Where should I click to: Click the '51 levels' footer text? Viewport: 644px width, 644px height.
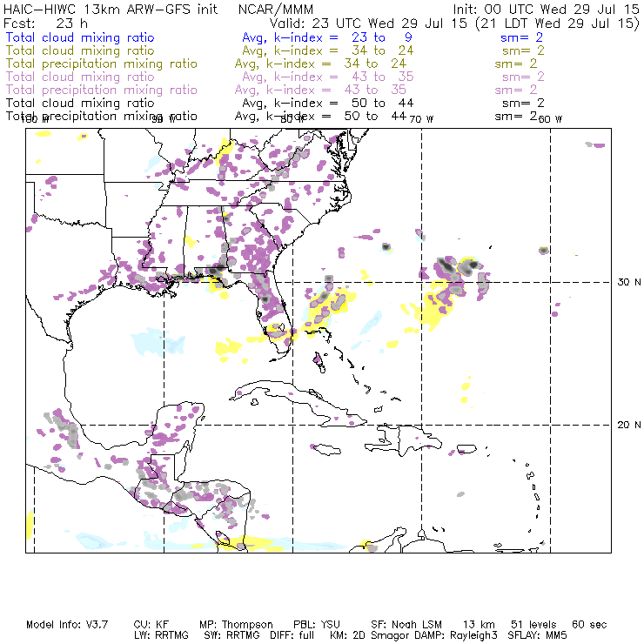533,625
